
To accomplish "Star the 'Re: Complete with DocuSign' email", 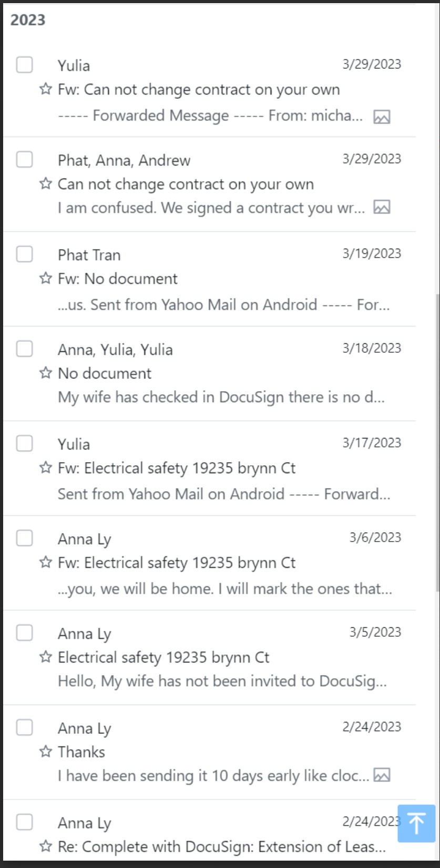I will tap(46, 846).
